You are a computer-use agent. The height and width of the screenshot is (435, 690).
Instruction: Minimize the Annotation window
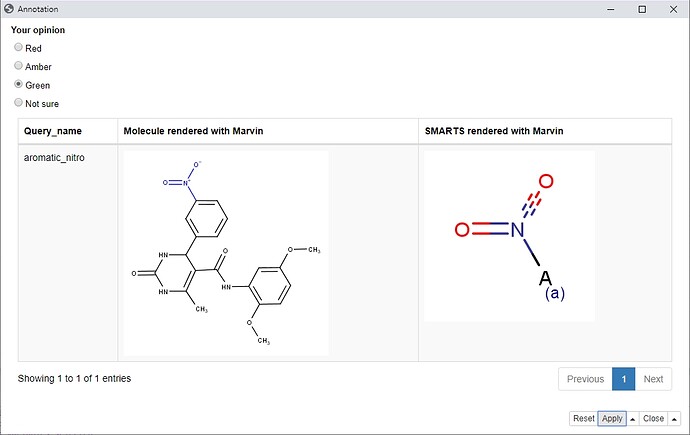(611, 9)
